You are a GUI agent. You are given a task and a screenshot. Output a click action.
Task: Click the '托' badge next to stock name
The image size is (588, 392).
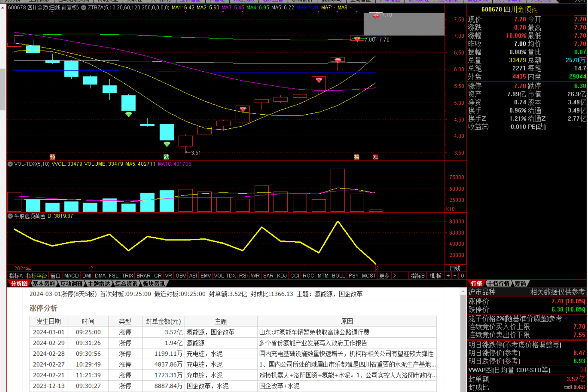(534, 10)
